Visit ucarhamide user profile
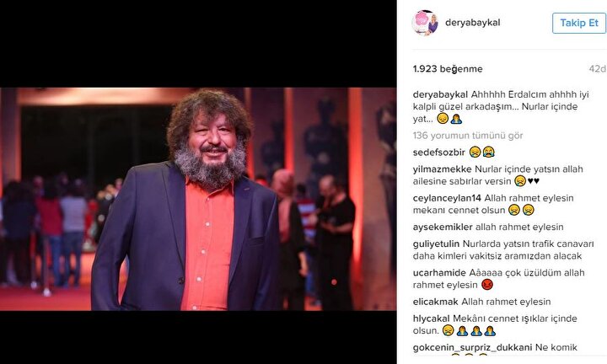607x364 pixels. (439, 273)
